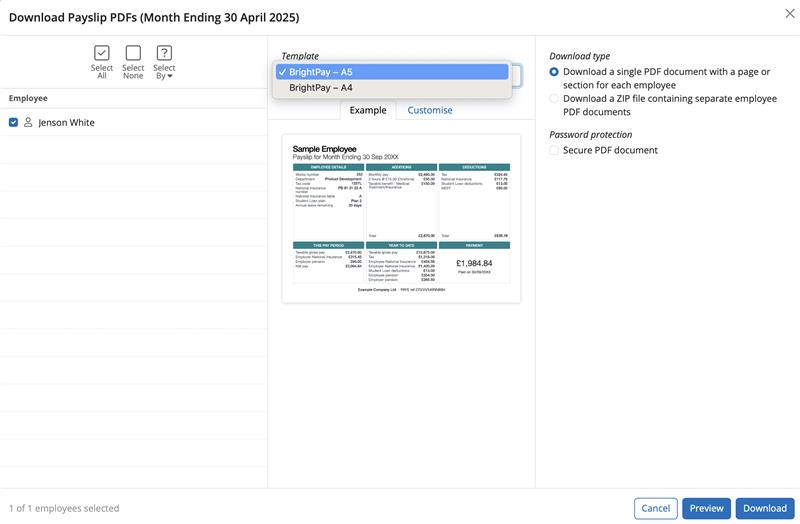The width and height of the screenshot is (800, 524).
Task: Select single PDF document download type
Action: pos(554,72)
